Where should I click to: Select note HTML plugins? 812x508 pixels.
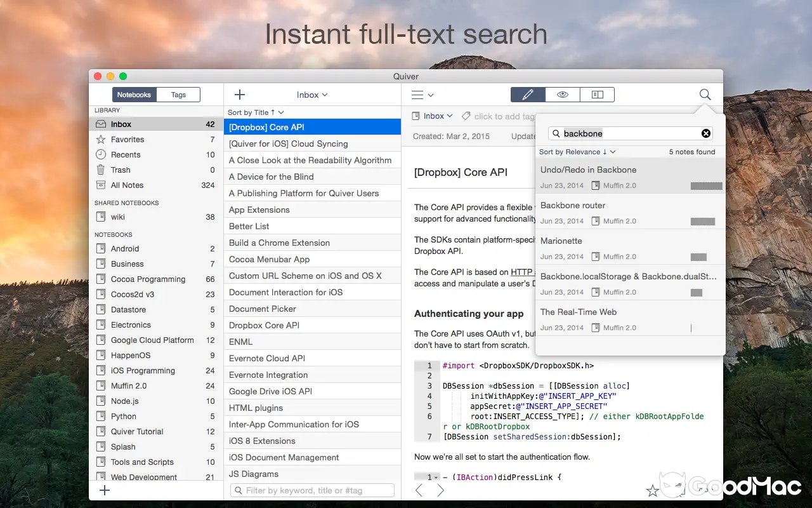click(313, 408)
